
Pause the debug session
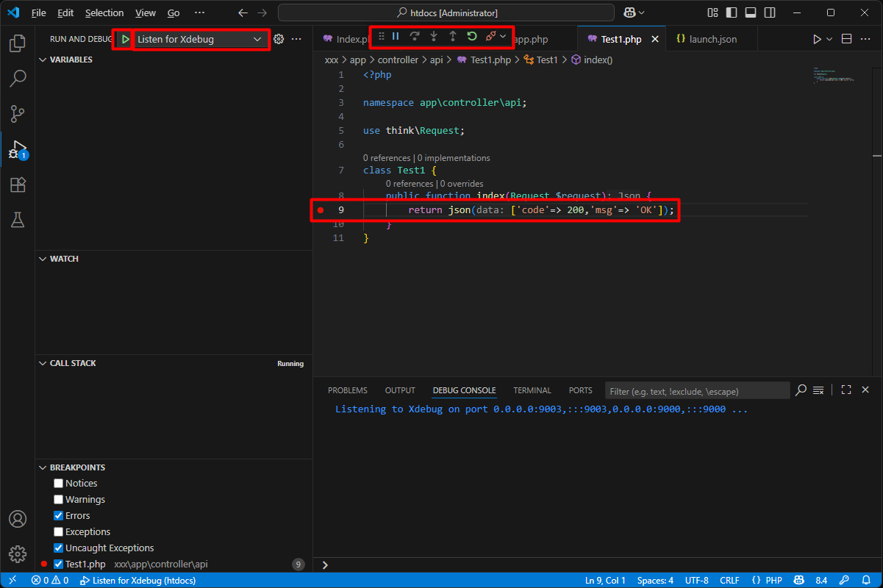coord(396,36)
